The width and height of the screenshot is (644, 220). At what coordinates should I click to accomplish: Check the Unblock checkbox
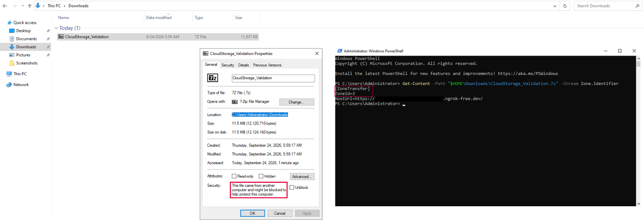click(292, 187)
